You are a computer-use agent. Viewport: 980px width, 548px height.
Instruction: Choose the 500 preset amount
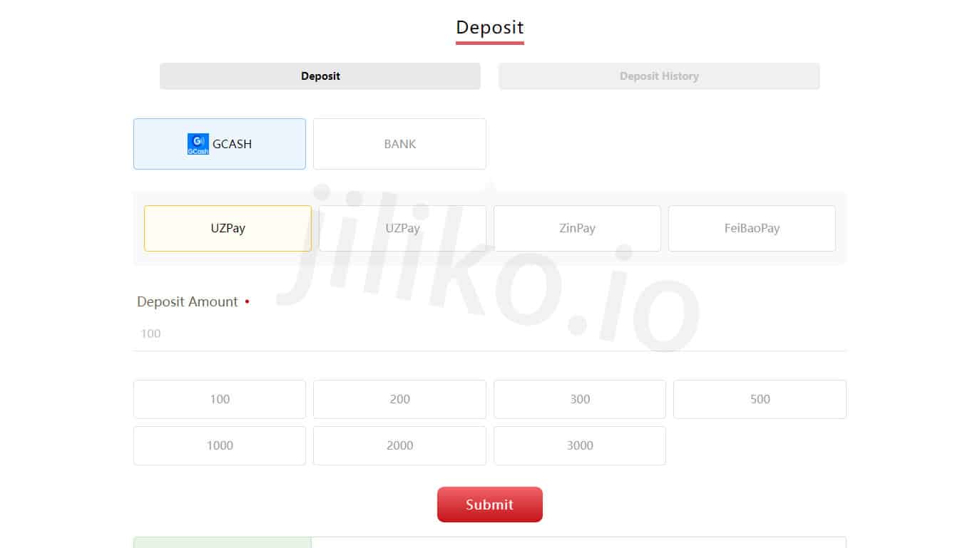tap(760, 399)
